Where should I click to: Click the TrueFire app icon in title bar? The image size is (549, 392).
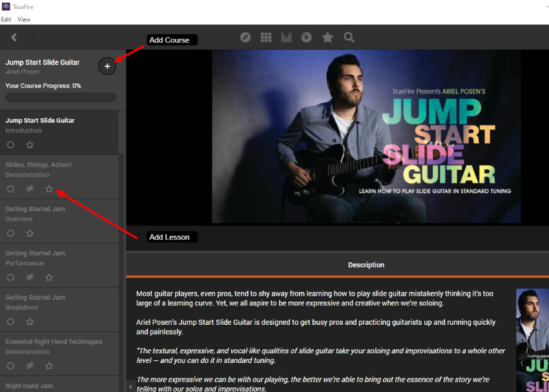pos(6,6)
